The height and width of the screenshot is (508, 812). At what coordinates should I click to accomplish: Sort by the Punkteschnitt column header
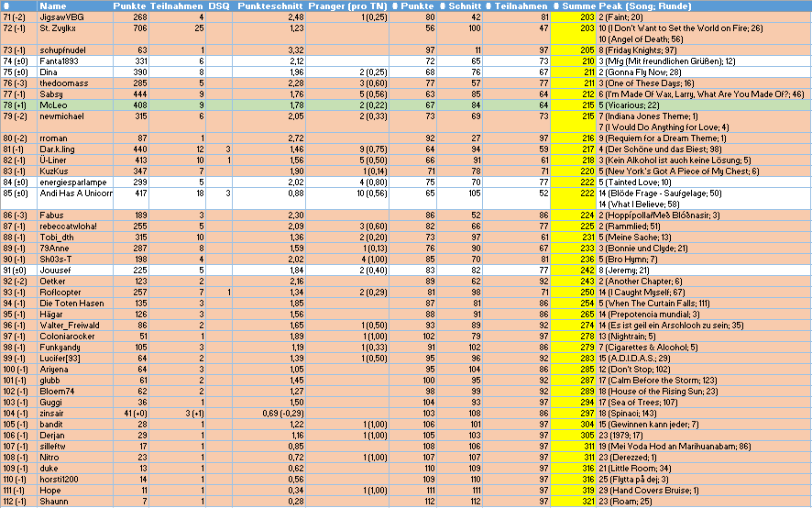[x=270, y=6]
